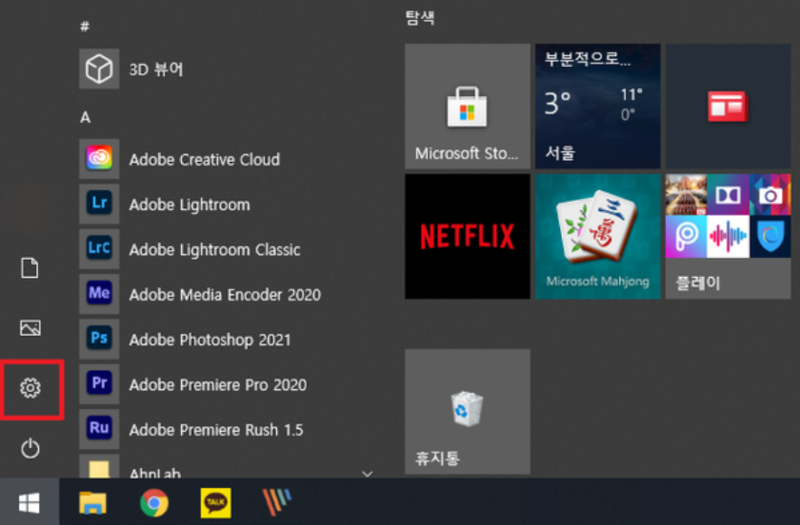
Task: Click the Windows Start button
Action: coord(30,503)
